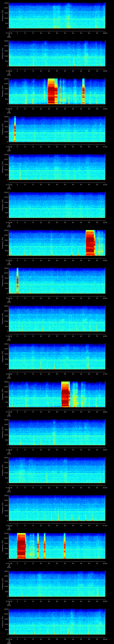Viewport: 114px width, 644px height.
Task: Click the 15:37:00 start time label
Action: (9, 33)
